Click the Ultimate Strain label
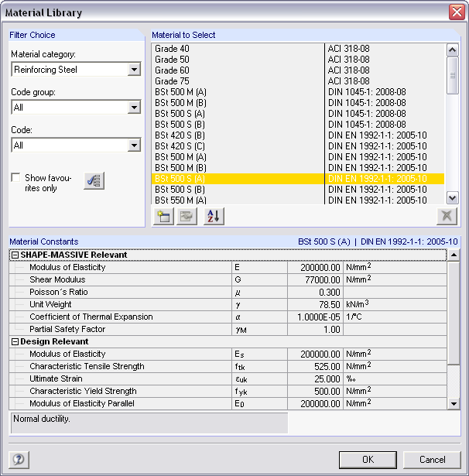This screenshot has height=476, width=469. (56, 378)
